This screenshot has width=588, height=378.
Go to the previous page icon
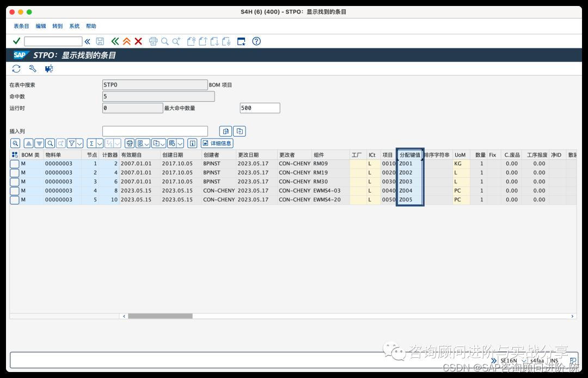pos(203,41)
